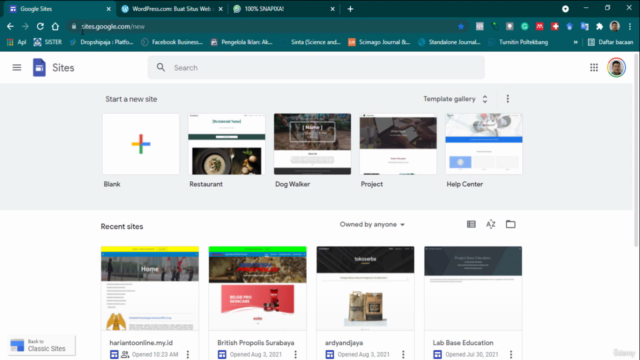Image resolution: width=640 pixels, height=360 pixels.
Task: Click the Sites search field
Action: coord(316,67)
